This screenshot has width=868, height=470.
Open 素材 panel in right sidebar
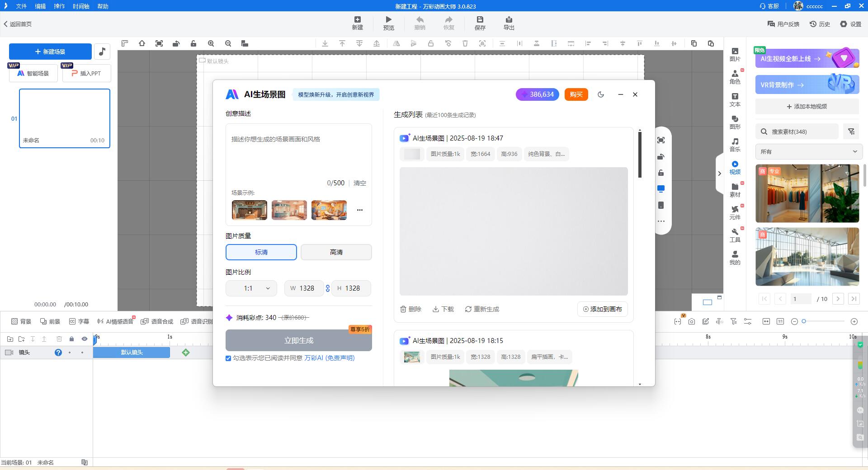pyautogui.click(x=735, y=190)
